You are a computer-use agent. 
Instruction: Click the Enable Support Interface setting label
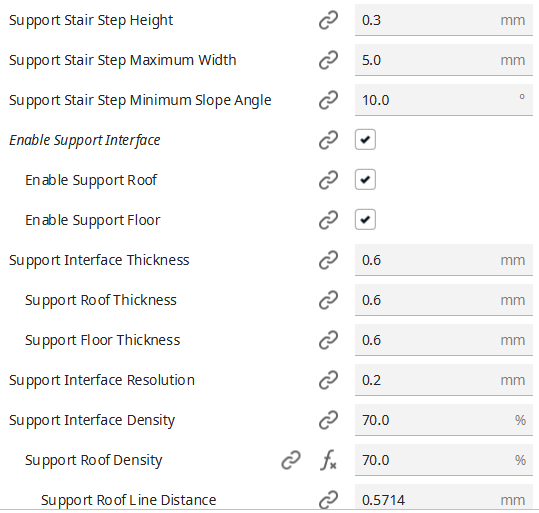point(85,140)
